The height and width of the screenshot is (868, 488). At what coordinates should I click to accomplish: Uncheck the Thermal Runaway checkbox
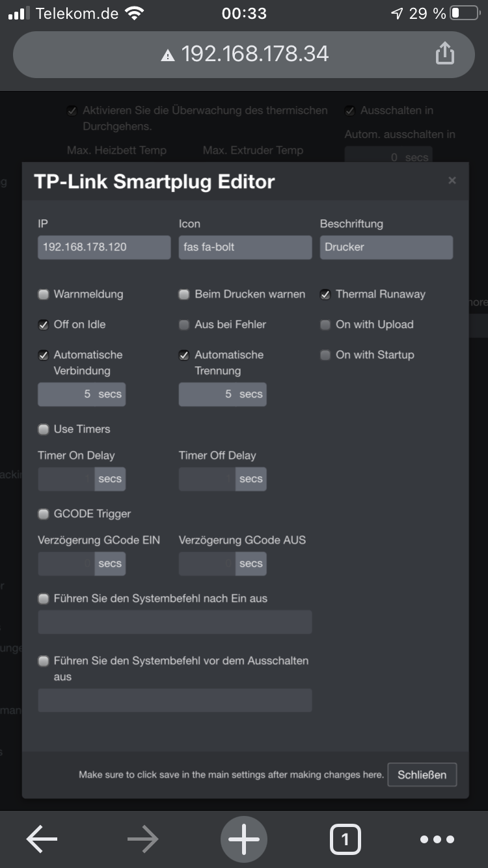(x=325, y=294)
